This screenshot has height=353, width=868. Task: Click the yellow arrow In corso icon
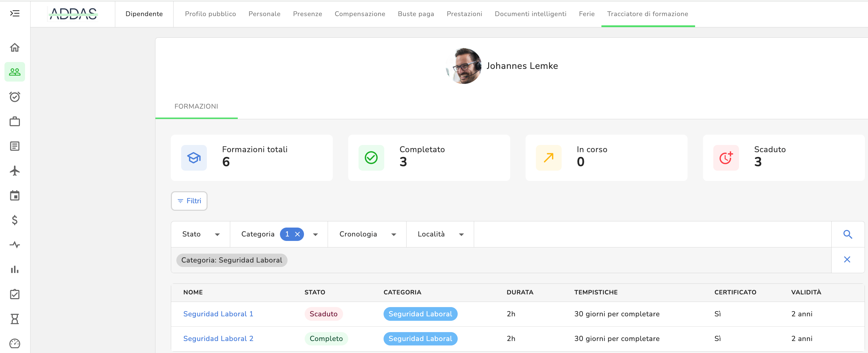(549, 158)
